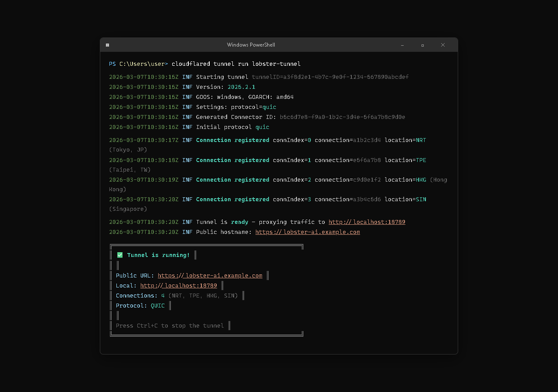
Task: Click the Generated Connector ID value
Action: tap(342, 117)
